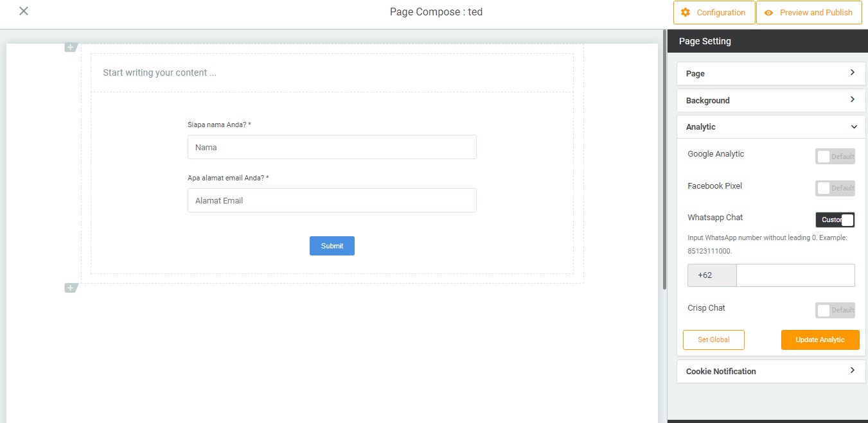This screenshot has height=423, width=868.
Task: Close the Page Compose editor with X
Action: point(24,11)
